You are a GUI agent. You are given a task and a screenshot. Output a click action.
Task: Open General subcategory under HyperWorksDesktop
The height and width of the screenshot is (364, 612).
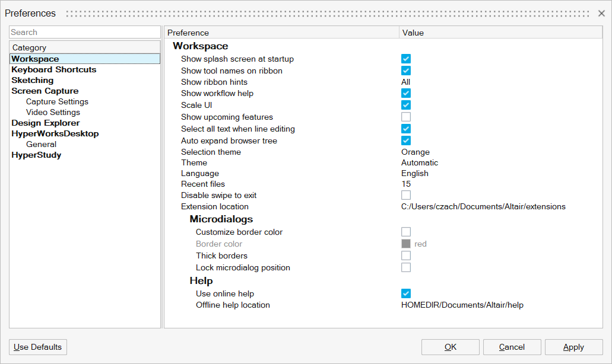point(41,144)
